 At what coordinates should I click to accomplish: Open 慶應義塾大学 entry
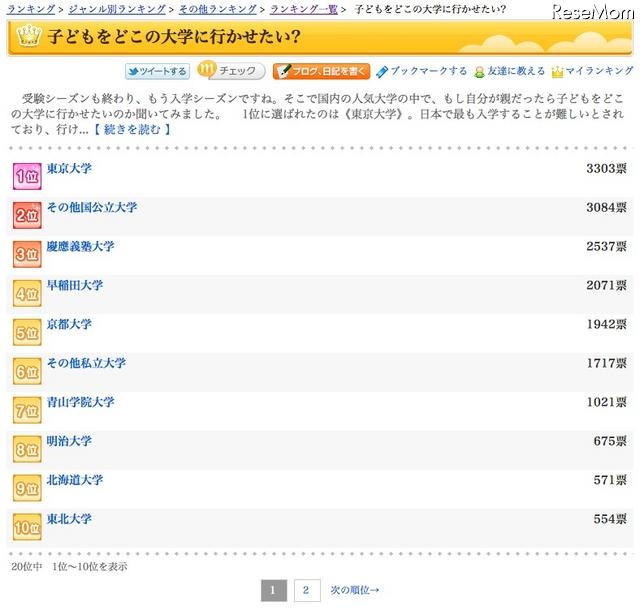80,246
